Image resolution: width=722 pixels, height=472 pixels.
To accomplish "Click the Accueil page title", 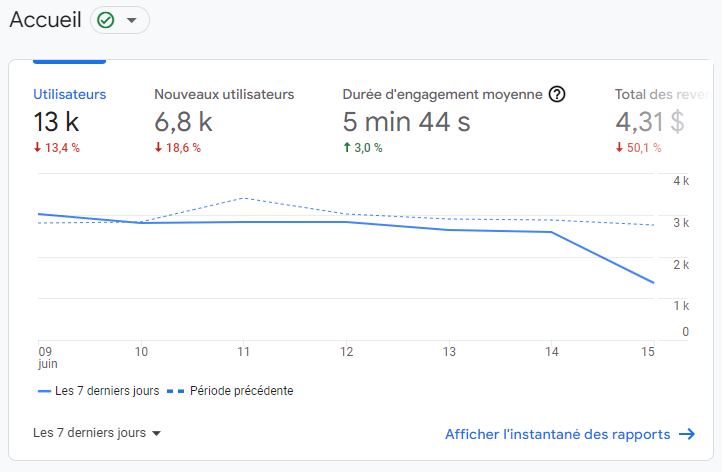I will 44,20.
